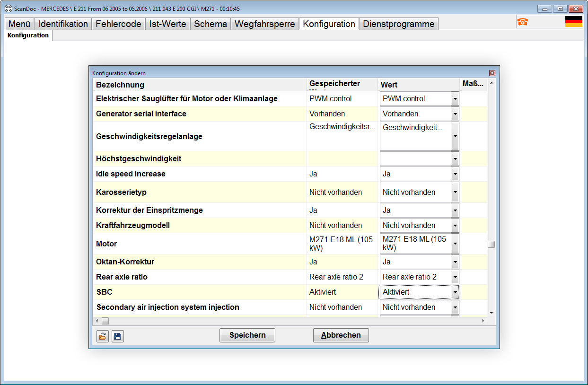
Task: Click the German flag language icon
Action: pyautogui.click(x=573, y=22)
